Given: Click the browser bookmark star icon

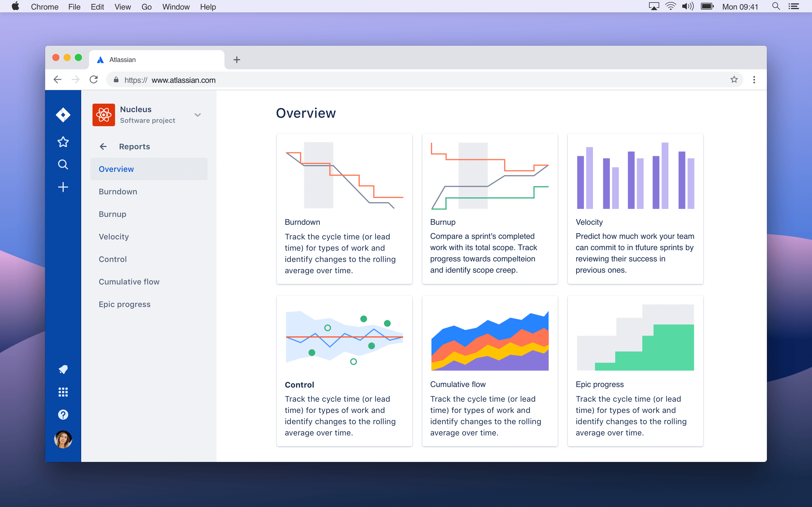Looking at the screenshot, I should tap(734, 81).
